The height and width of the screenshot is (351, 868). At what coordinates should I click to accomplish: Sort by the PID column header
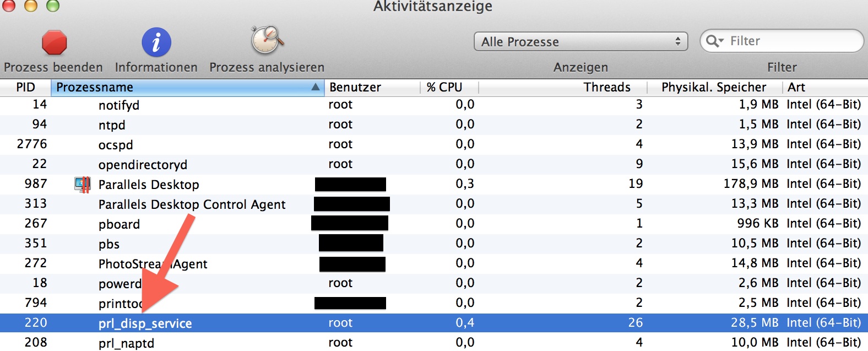click(x=25, y=88)
